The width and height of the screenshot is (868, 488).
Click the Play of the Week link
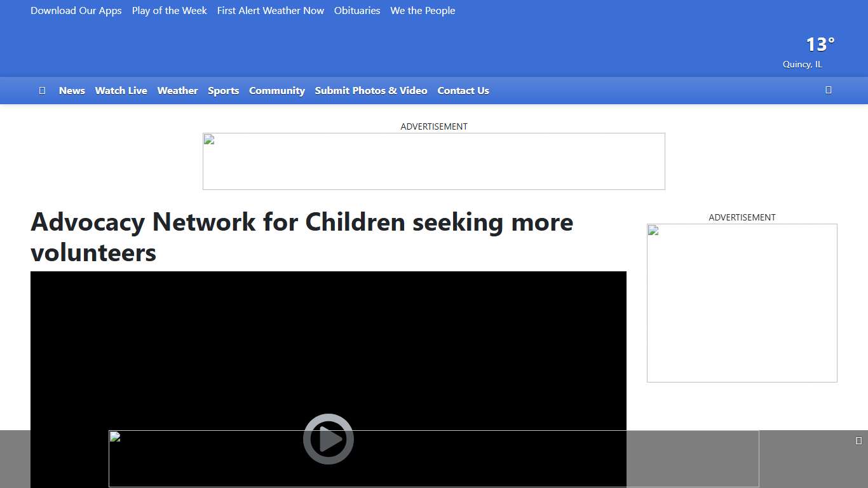(169, 10)
